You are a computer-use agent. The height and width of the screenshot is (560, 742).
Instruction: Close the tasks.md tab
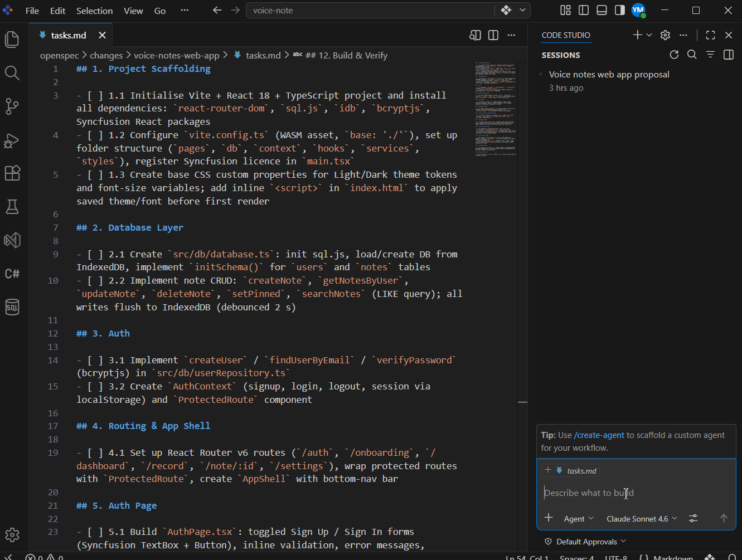102,35
